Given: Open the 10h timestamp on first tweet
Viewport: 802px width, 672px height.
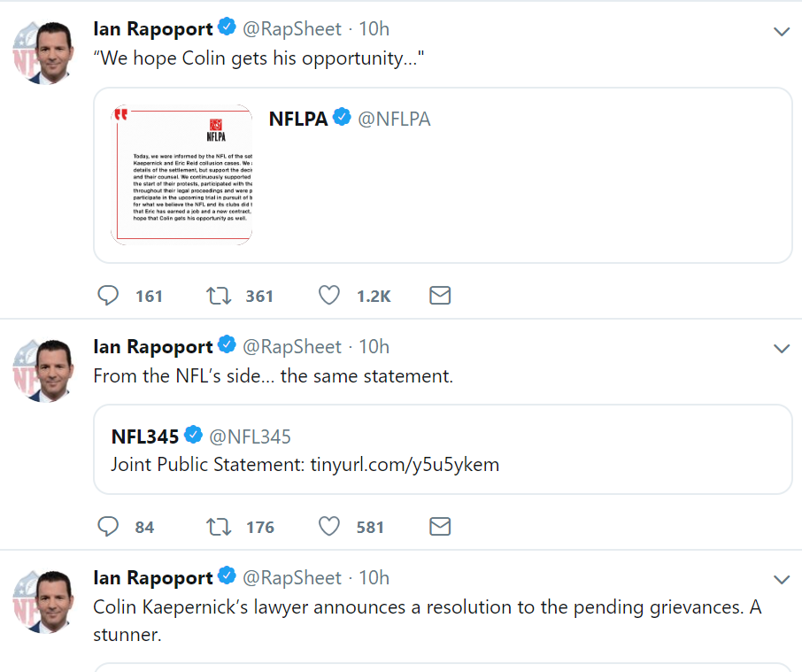Looking at the screenshot, I should point(374,28).
